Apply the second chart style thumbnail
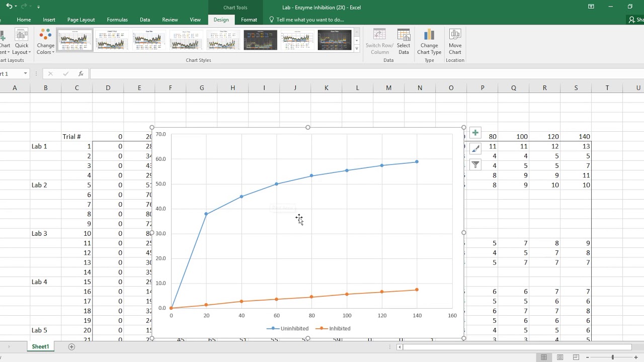The height and width of the screenshot is (362, 644). tap(112, 40)
